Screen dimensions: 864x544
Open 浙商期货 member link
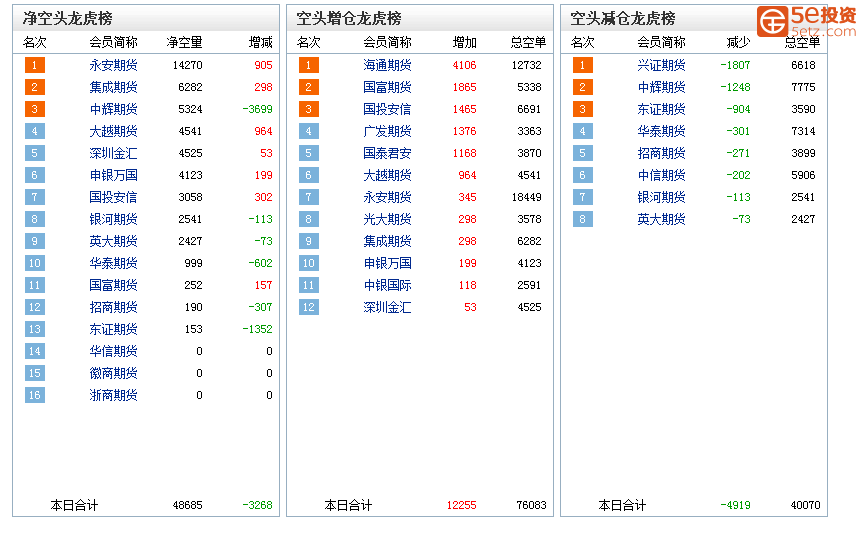click(113, 396)
